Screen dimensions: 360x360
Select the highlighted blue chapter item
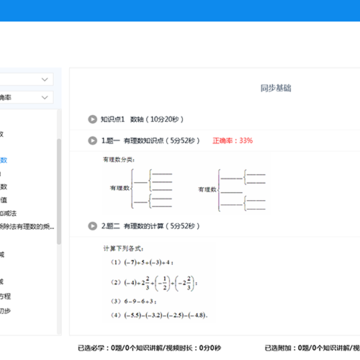(4, 160)
